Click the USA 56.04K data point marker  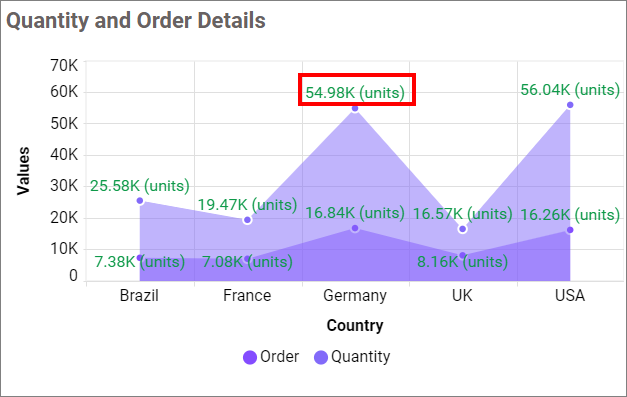pos(570,105)
